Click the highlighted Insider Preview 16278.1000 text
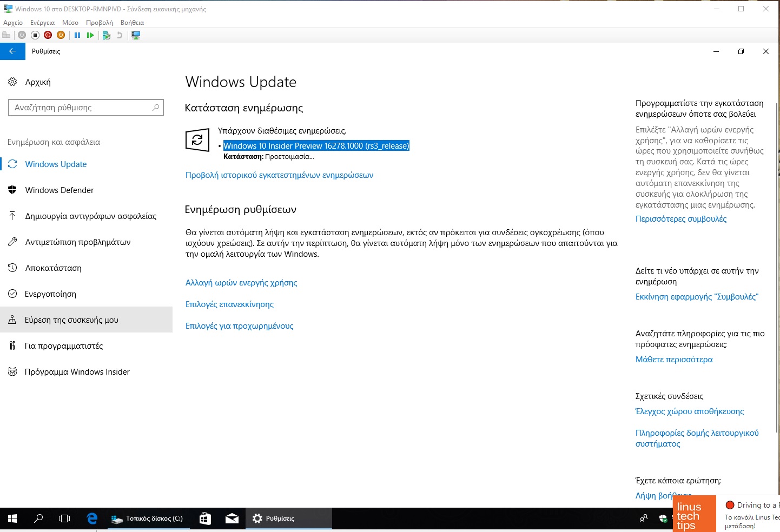 tap(316, 146)
